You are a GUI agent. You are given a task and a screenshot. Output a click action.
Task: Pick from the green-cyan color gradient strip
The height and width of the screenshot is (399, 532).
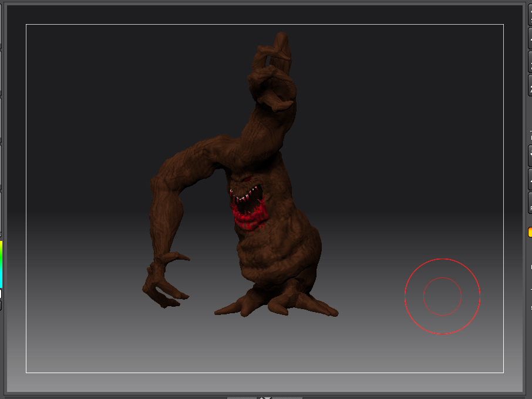coord(1,264)
